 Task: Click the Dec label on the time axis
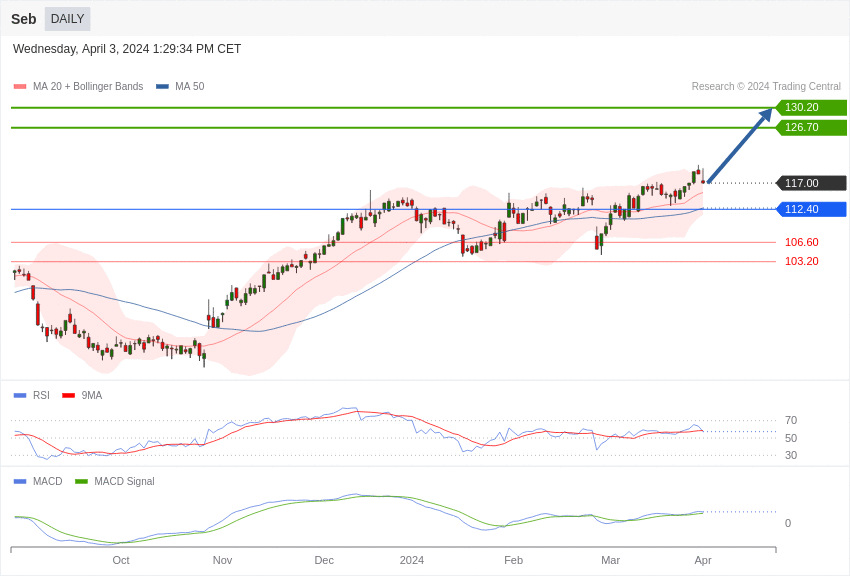(324, 560)
